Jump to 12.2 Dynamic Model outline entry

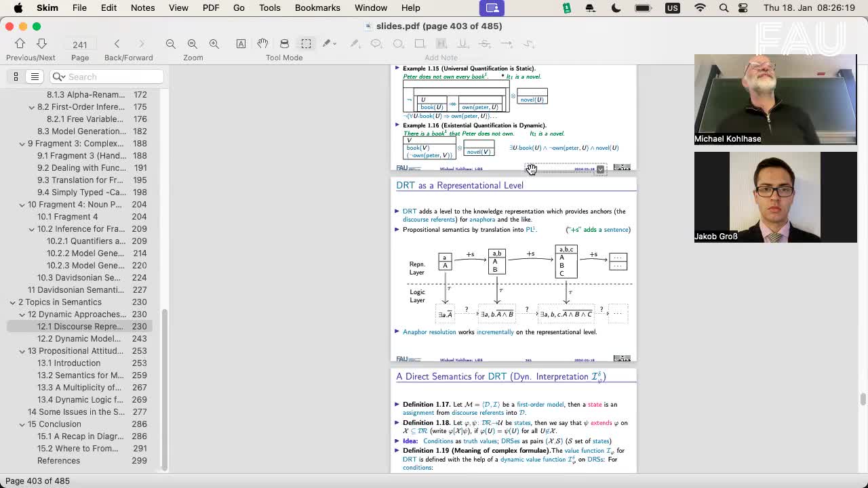pyautogui.click(x=79, y=339)
